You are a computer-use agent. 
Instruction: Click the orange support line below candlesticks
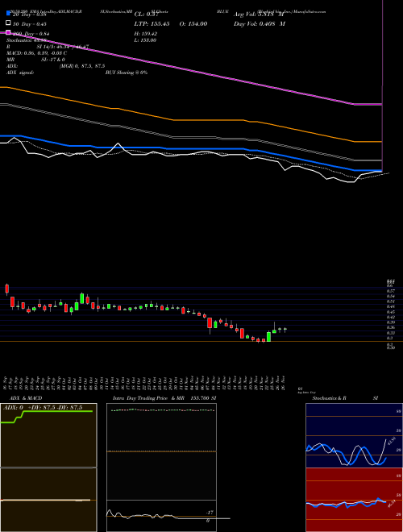pos(201,342)
